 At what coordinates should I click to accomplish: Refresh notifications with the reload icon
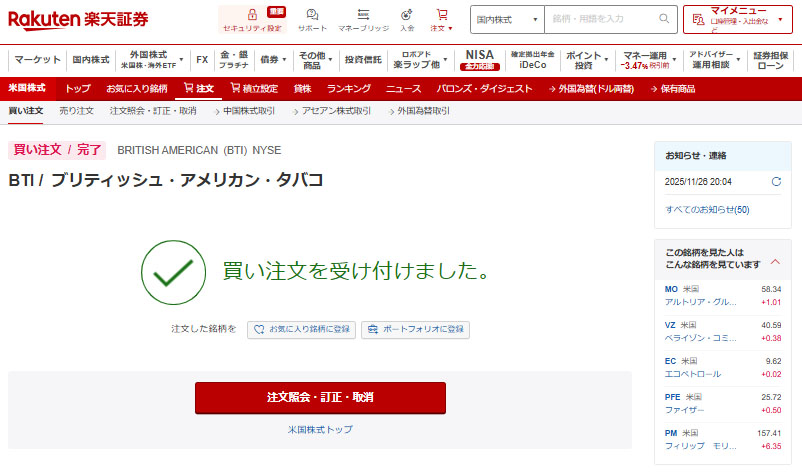776,182
